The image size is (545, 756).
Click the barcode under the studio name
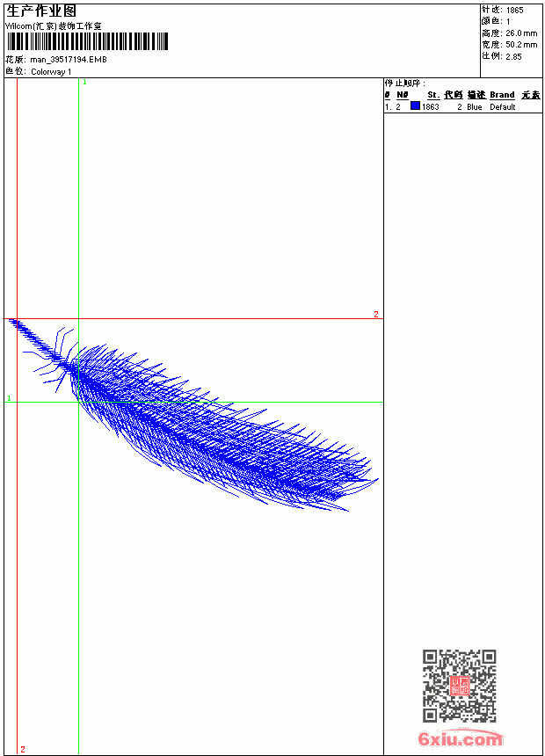87,41
